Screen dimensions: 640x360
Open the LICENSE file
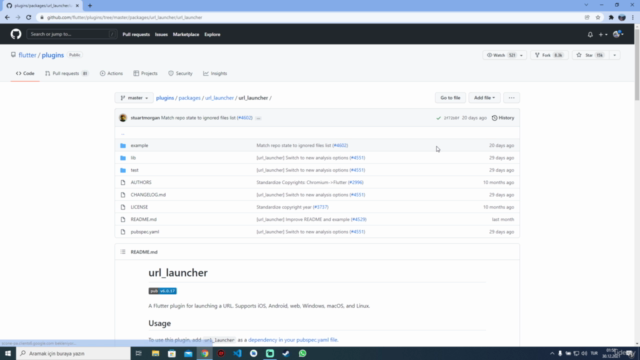(139, 207)
